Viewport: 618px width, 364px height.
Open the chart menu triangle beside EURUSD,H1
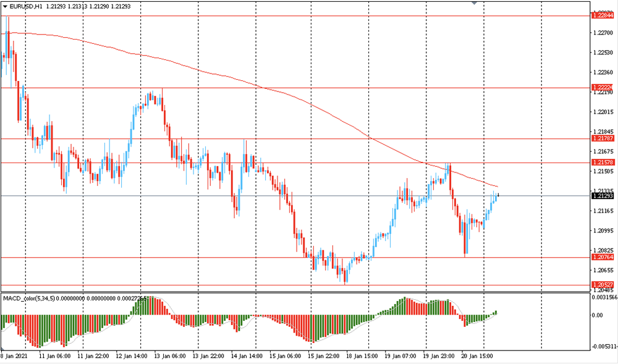[5, 6]
